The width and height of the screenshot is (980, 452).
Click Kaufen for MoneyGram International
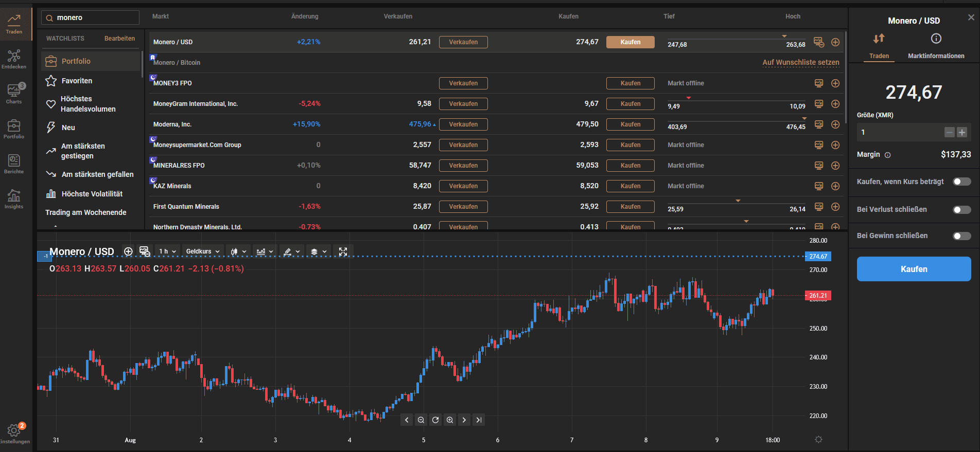point(631,104)
